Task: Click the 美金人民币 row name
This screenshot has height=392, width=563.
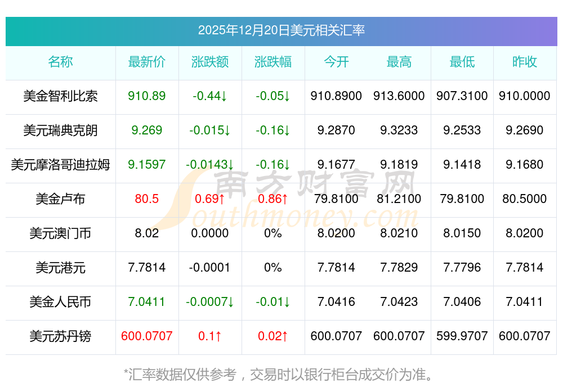Action: [60, 302]
